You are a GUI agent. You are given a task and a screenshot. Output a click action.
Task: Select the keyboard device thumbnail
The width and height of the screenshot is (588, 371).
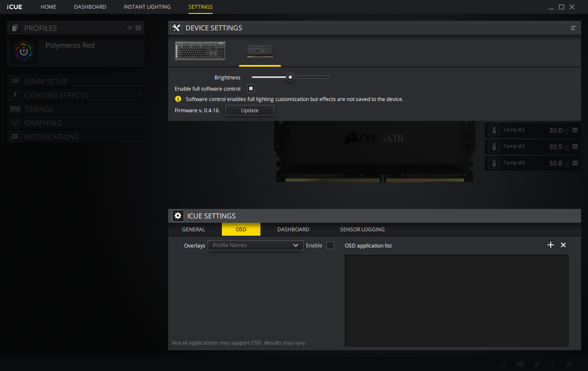pyautogui.click(x=200, y=51)
